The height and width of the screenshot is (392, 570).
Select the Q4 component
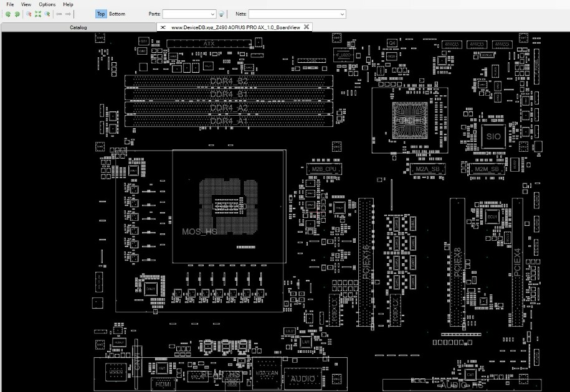tap(392, 43)
